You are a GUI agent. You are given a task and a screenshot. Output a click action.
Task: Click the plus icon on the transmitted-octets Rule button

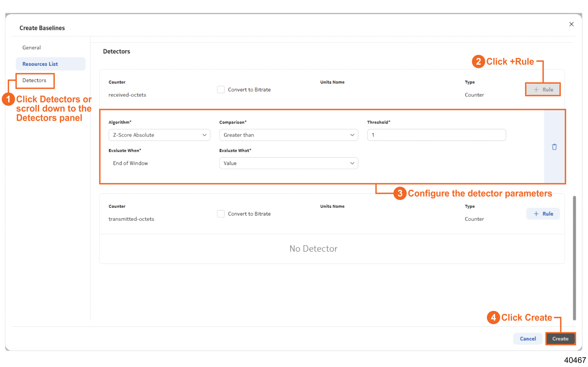pos(536,214)
